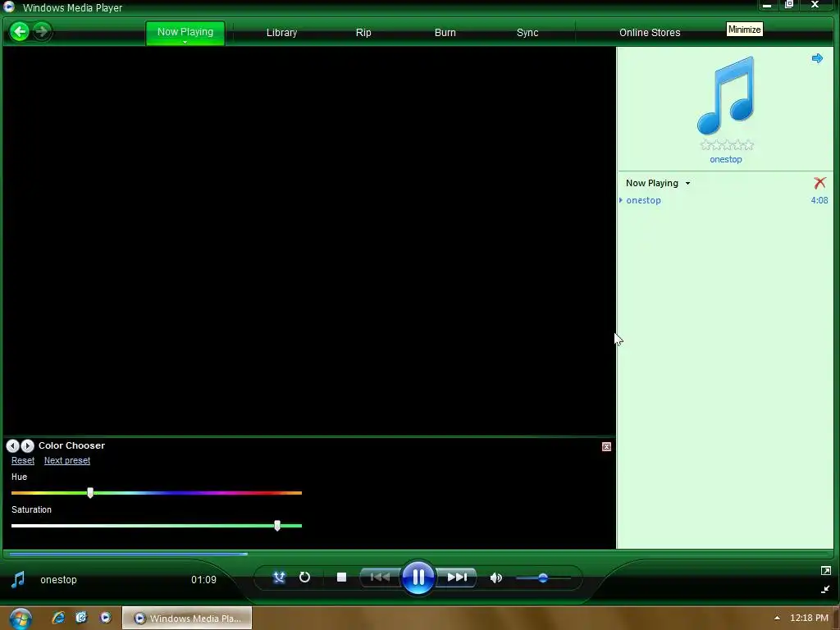Screen dimensions: 840x630
Task: Show previous enhancement in Color Chooser
Action: click(x=13, y=445)
